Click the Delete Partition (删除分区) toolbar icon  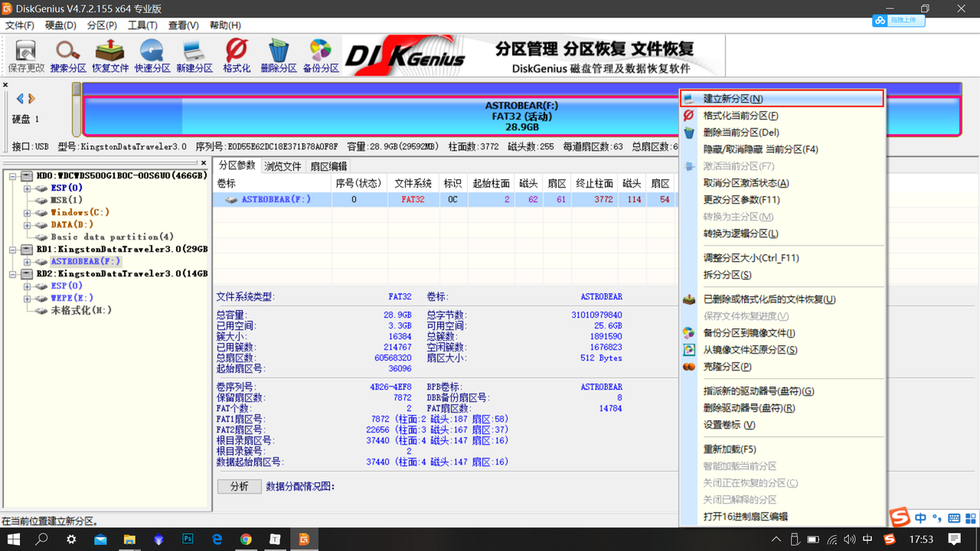(x=279, y=56)
